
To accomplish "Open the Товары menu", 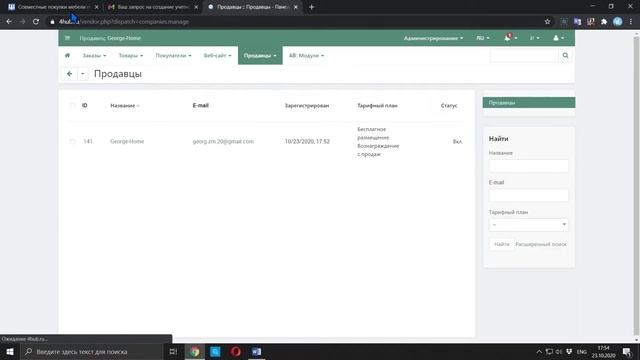I will pyautogui.click(x=131, y=56).
